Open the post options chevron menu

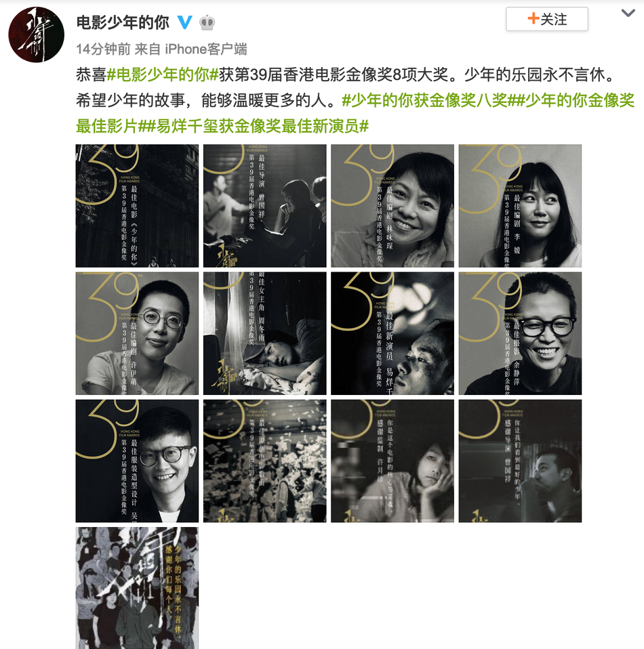pyautogui.click(x=628, y=14)
